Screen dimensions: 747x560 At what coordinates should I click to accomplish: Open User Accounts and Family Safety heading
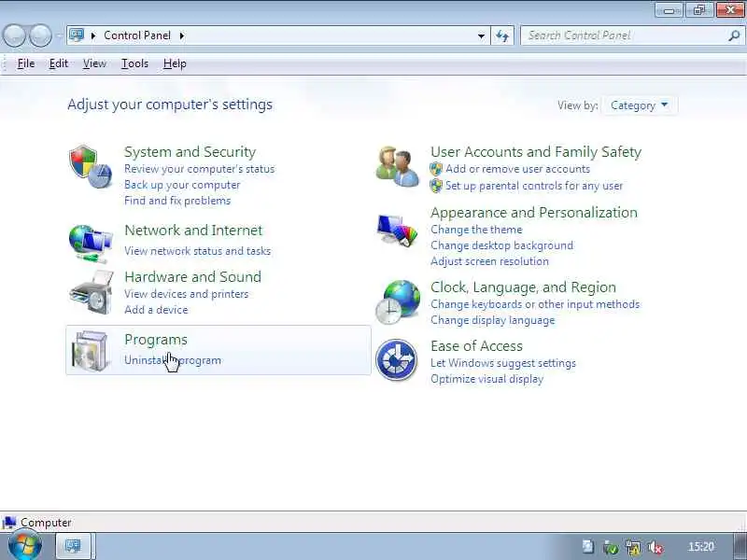[x=536, y=152]
